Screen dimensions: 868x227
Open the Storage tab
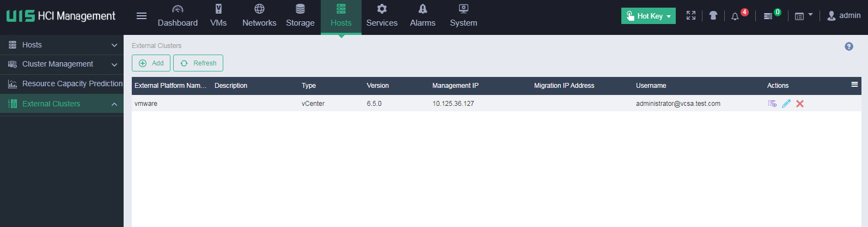300,16
